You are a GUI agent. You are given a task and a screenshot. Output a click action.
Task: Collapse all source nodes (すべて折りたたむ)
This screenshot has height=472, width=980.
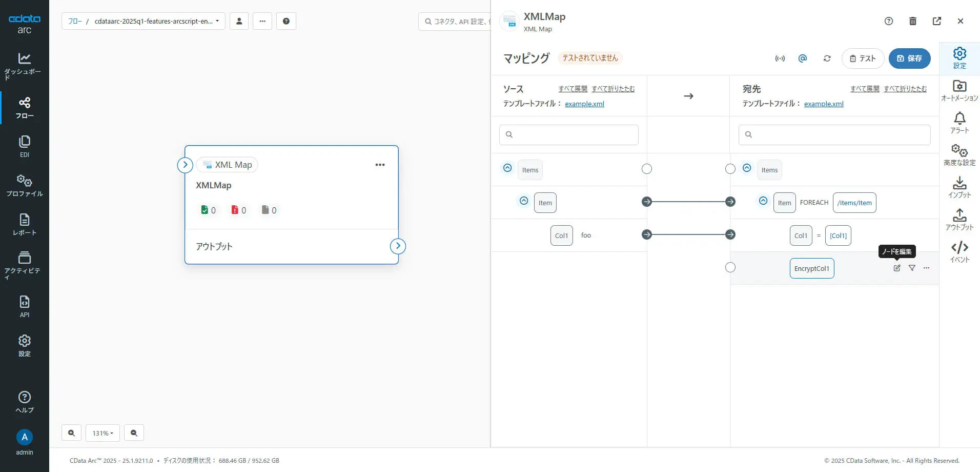coord(613,89)
